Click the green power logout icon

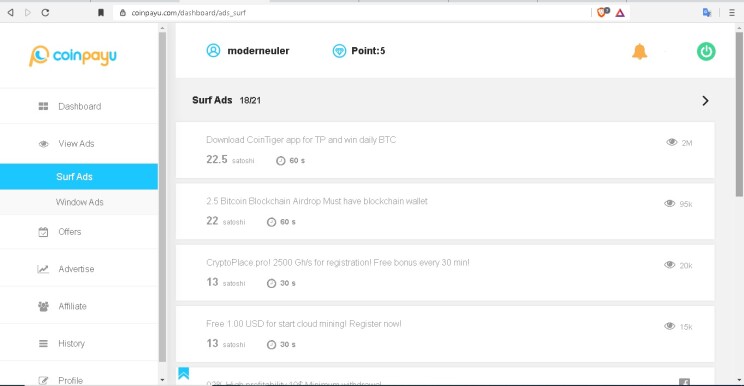click(x=706, y=51)
